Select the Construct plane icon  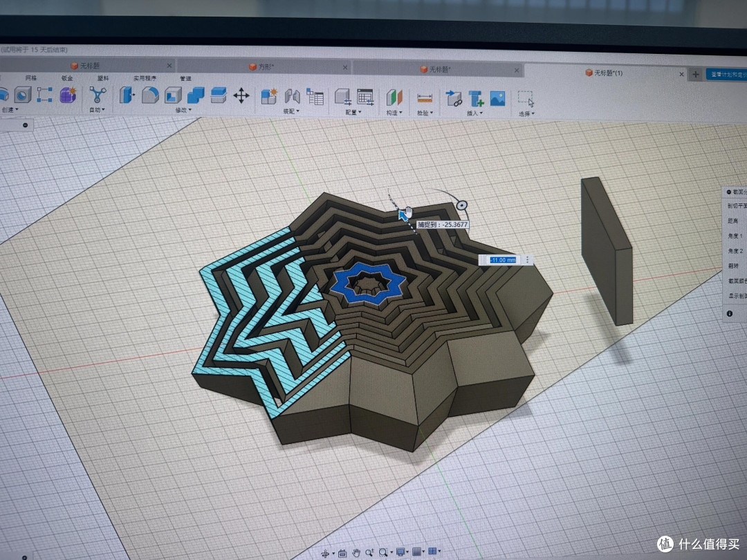[x=394, y=97]
